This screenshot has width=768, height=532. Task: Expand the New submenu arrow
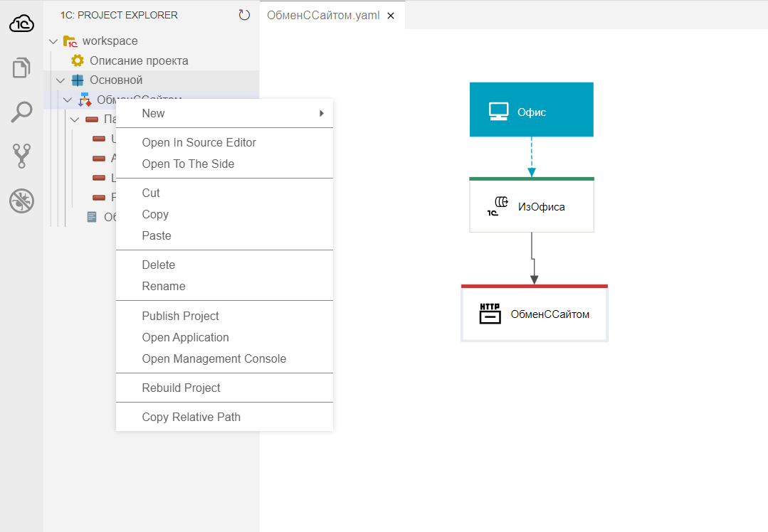[x=322, y=114]
